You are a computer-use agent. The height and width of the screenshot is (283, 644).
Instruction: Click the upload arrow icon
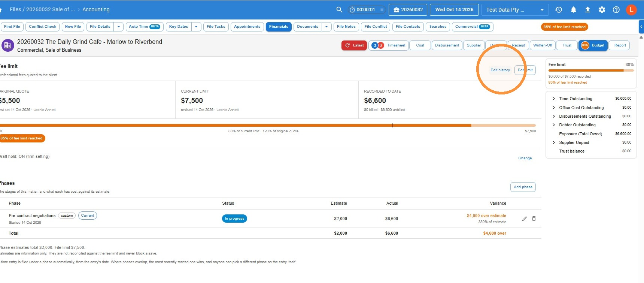coord(587,10)
